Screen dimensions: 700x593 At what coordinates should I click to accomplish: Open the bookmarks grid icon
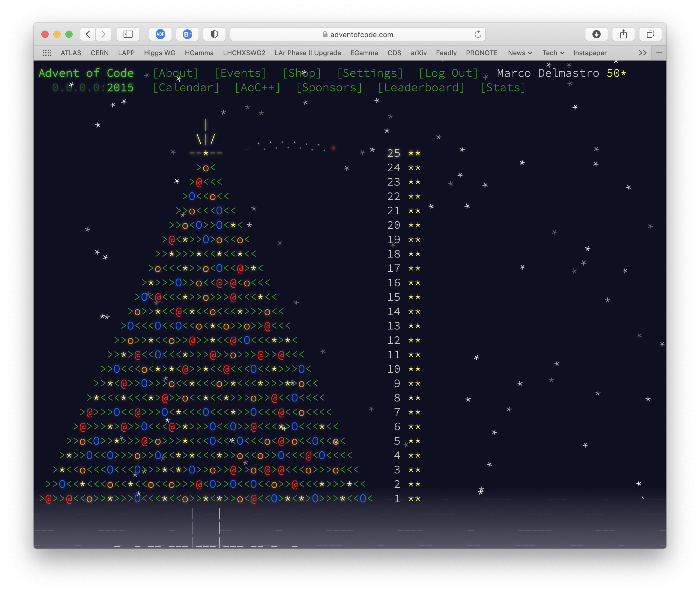click(x=47, y=53)
